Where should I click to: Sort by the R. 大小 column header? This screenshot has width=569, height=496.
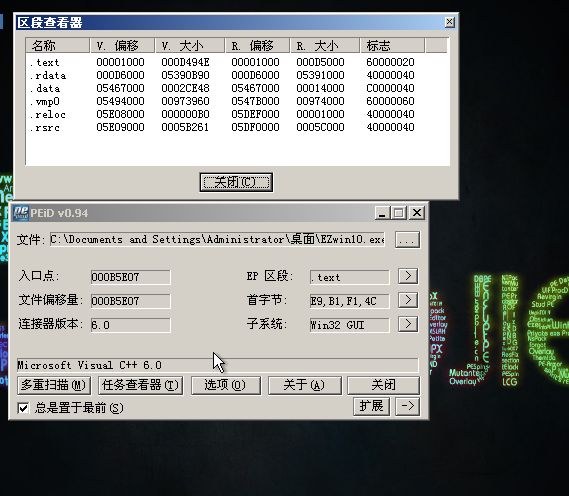point(325,46)
